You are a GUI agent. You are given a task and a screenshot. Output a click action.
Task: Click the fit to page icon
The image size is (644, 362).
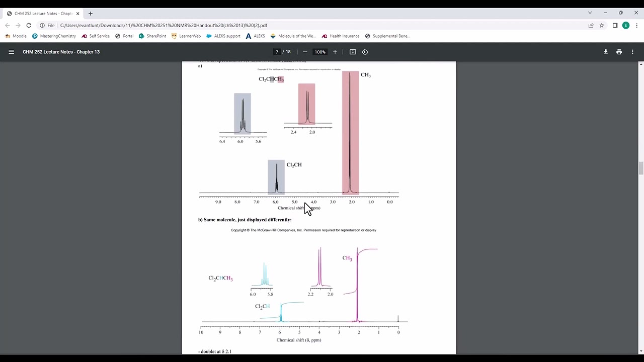tap(353, 52)
